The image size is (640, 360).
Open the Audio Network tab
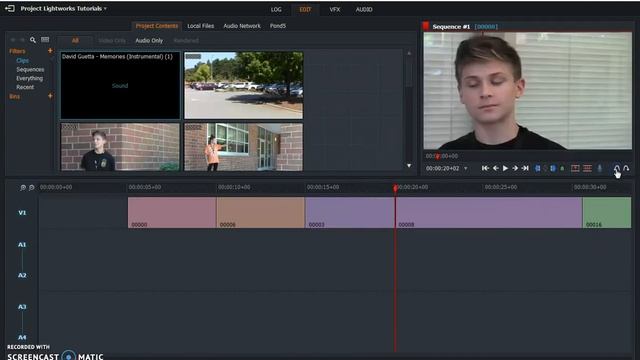click(x=242, y=26)
